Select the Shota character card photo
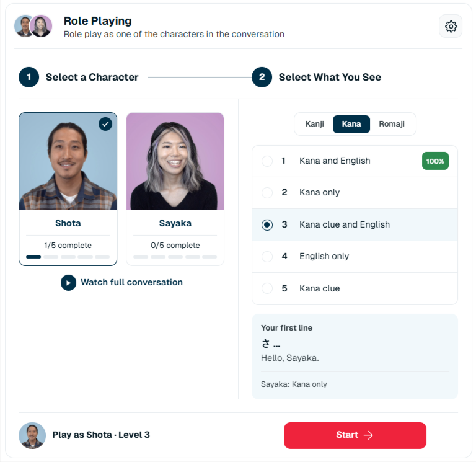 tap(68, 162)
